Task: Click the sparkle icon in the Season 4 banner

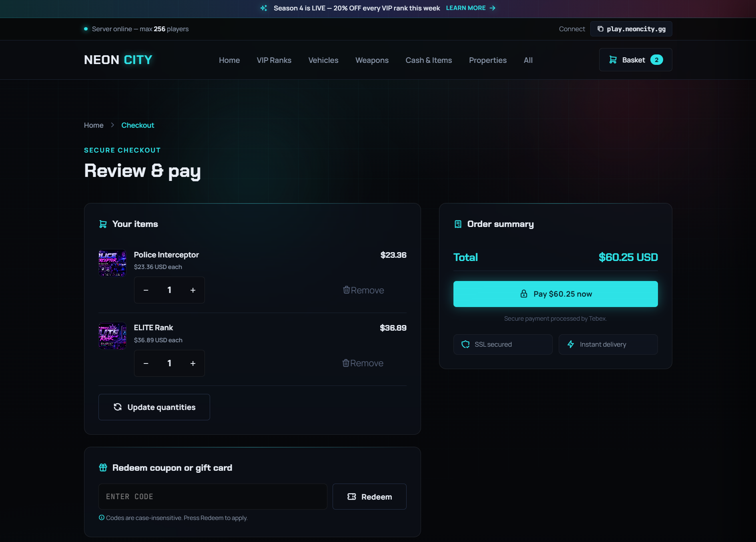Action: tap(264, 8)
